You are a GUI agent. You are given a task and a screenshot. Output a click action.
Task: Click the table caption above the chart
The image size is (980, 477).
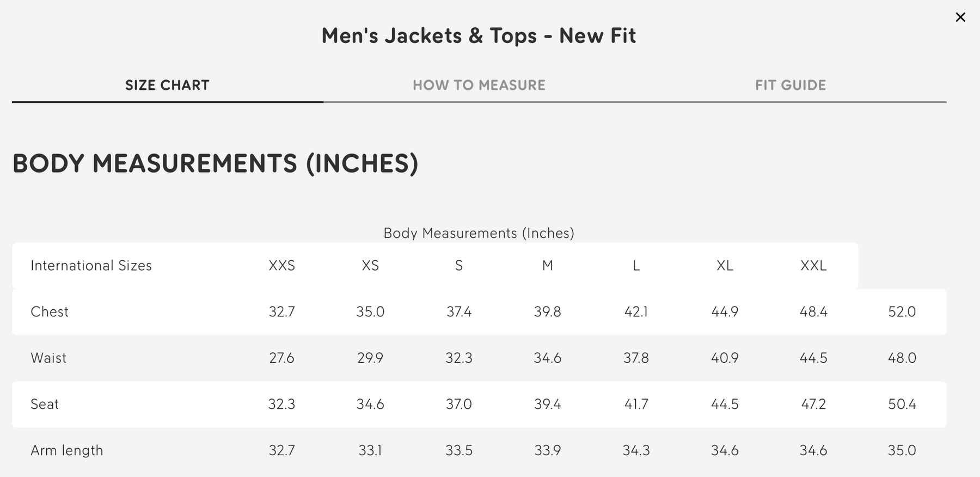(x=479, y=234)
